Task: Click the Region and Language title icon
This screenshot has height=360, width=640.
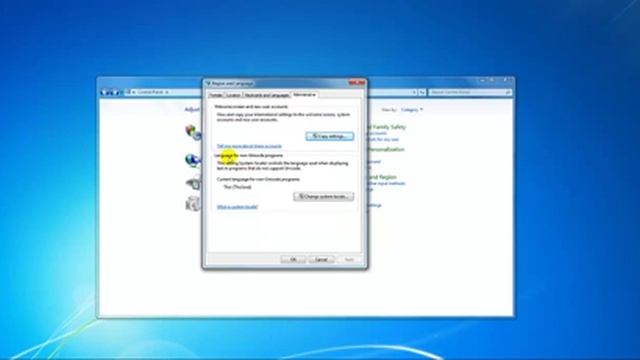Action: (x=208, y=83)
